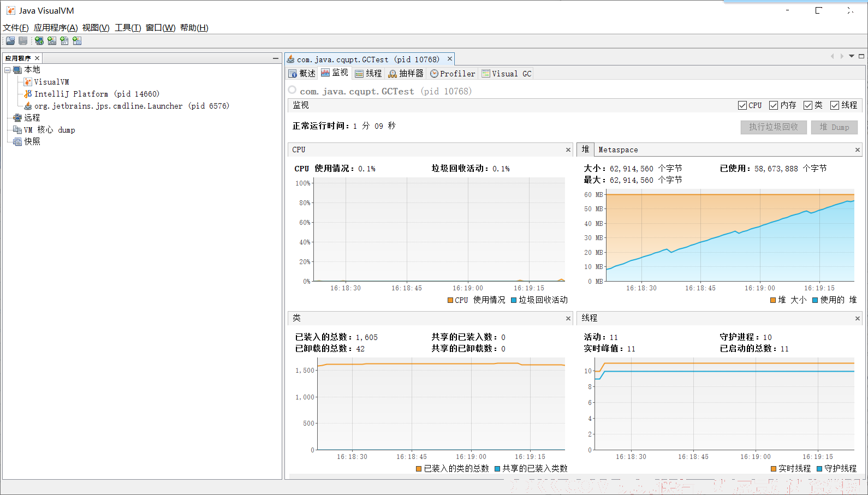
Task: Close the CPU chart panel
Action: point(568,150)
